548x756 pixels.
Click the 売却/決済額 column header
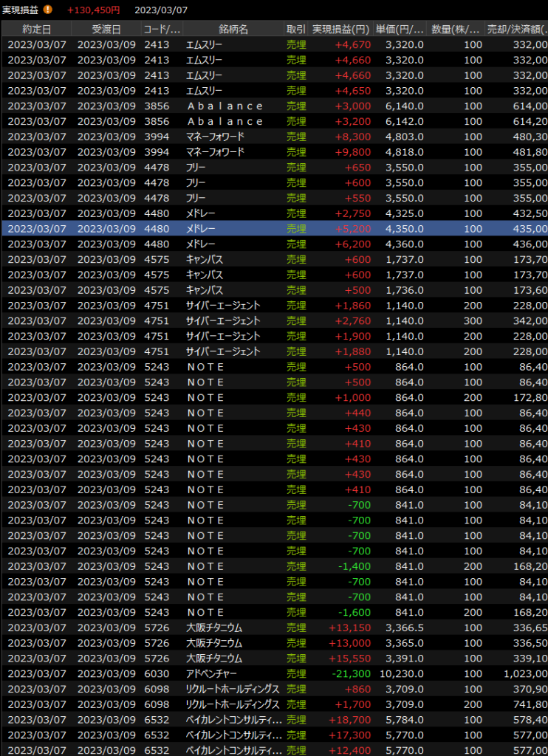(516, 29)
